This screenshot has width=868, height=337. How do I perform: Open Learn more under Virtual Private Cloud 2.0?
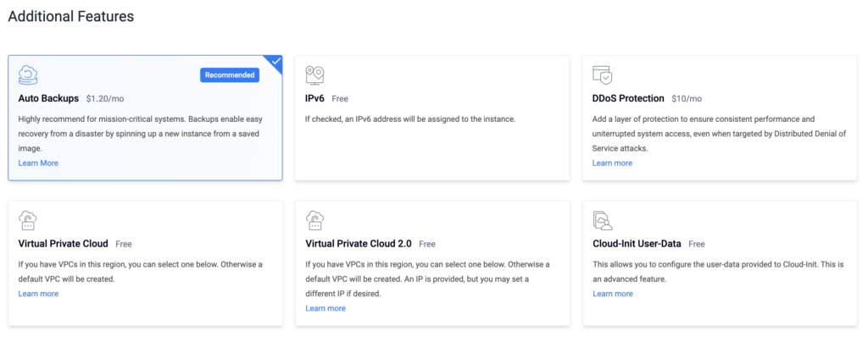325,308
